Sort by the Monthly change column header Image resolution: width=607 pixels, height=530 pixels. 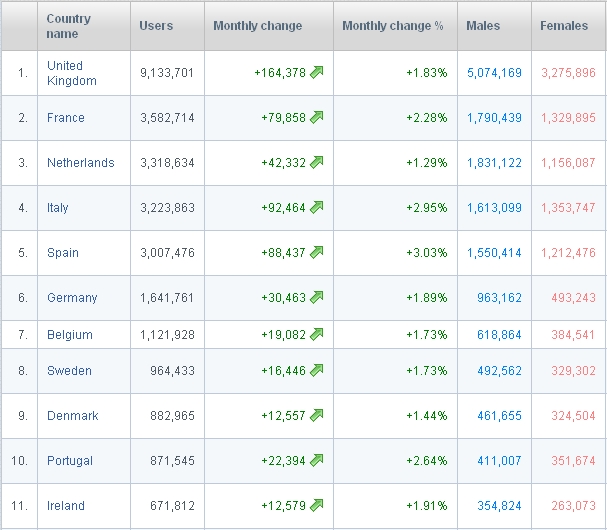[257, 26]
